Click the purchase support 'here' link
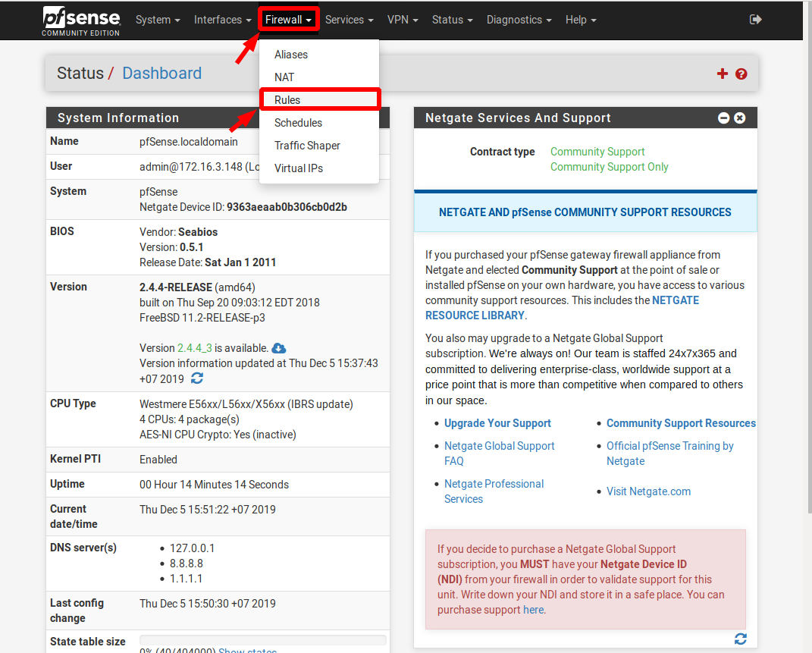This screenshot has width=812, height=653. [533, 610]
